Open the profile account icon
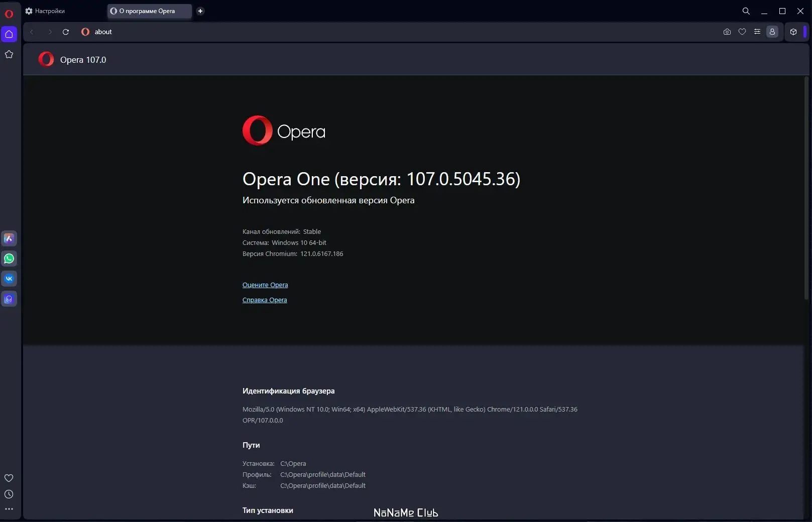The width and height of the screenshot is (812, 522). coord(772,32)
